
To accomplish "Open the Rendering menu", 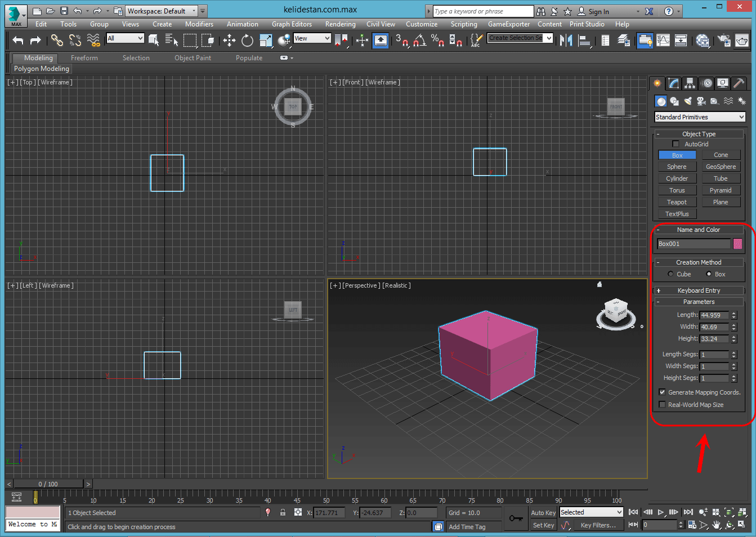I will pyautogui.click(x=340, y=24).
